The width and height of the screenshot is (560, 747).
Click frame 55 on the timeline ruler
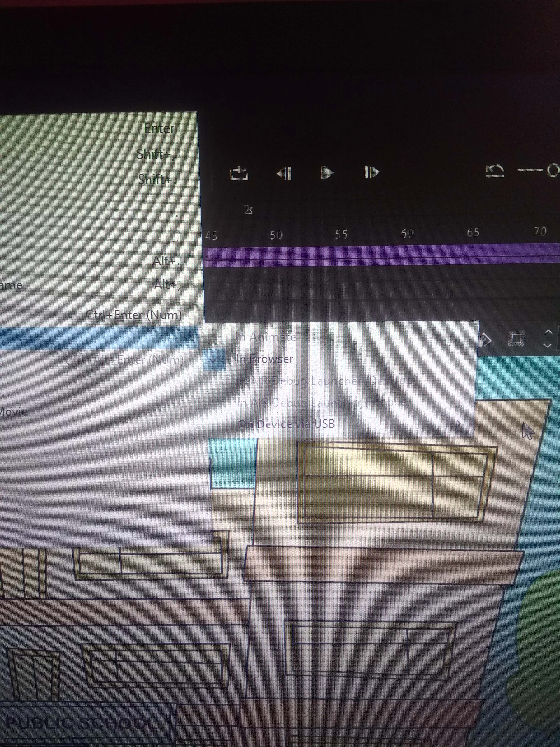341,234
